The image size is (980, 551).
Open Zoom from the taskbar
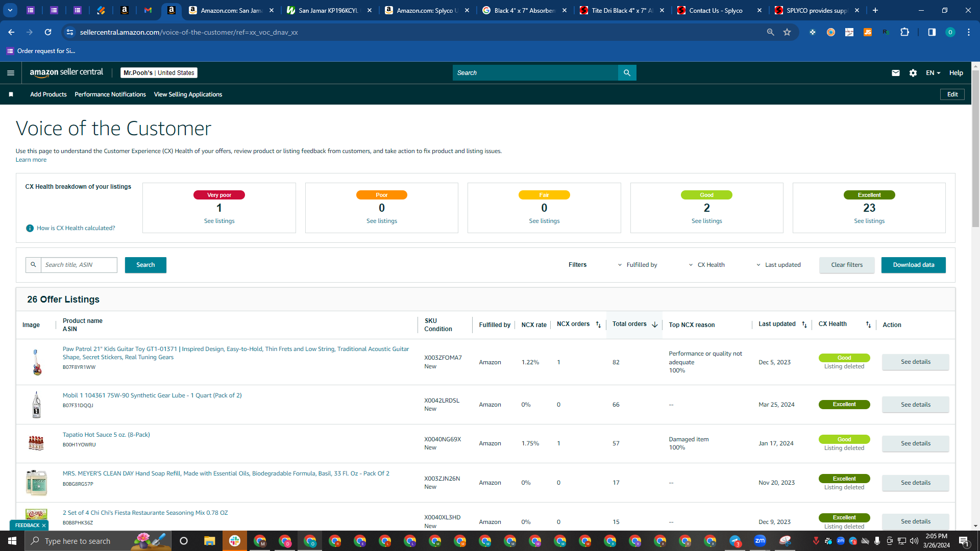click(x=760, y=541)
